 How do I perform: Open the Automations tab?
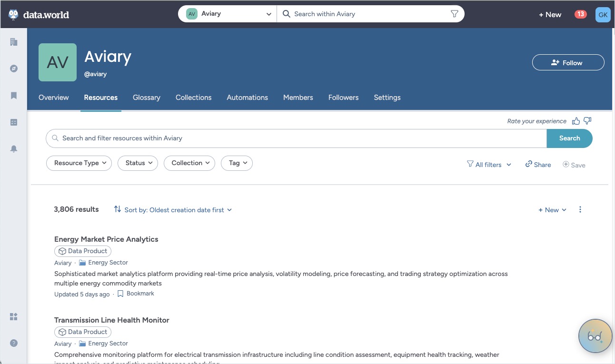click(x=248, y=98)
